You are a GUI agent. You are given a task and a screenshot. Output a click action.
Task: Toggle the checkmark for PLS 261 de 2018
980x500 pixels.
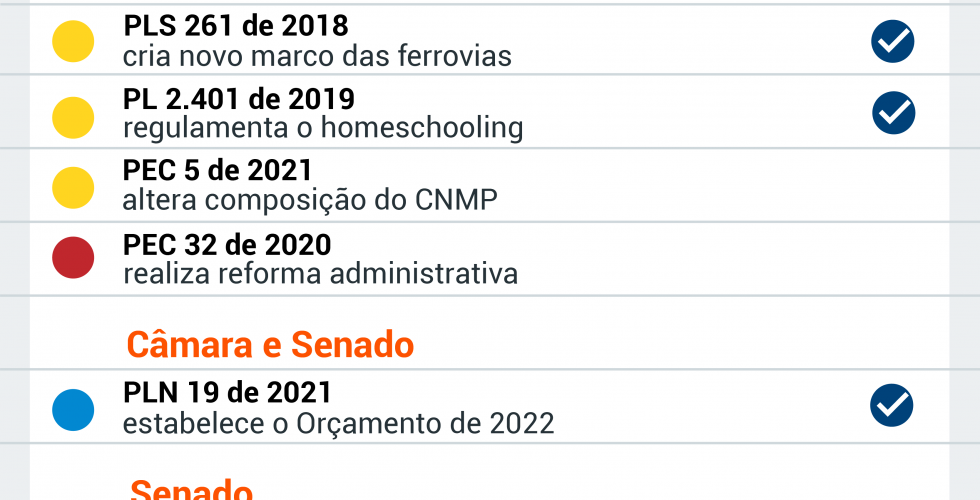[x=893, y=41]
